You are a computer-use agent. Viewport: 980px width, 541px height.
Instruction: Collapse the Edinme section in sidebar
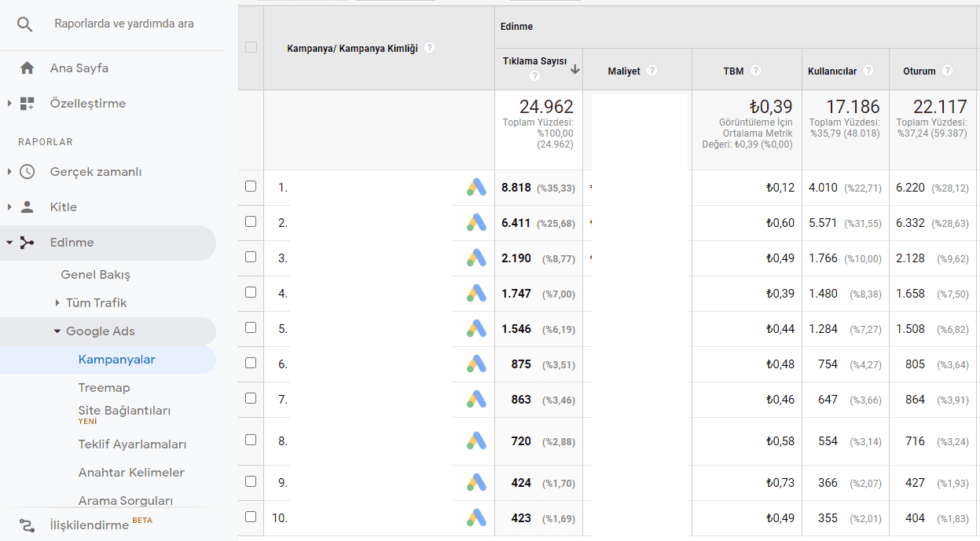click(9, 243)
